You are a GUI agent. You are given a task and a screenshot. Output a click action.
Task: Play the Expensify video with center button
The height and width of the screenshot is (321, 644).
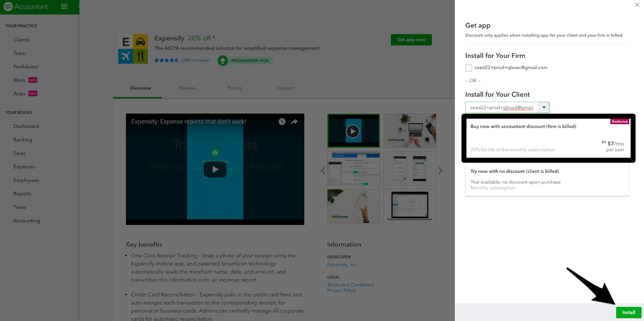click(x=215, y=169)
